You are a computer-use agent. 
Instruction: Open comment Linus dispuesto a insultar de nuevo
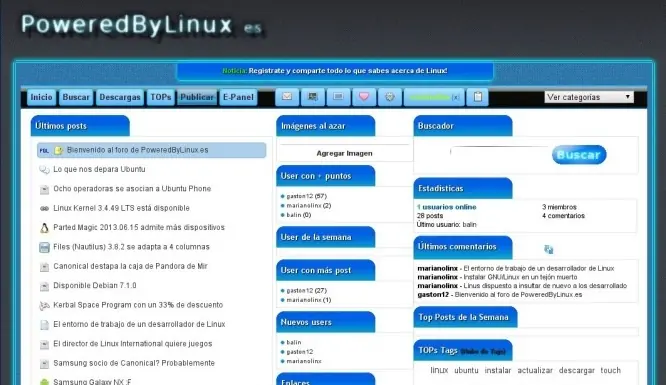click(x=545, y=286)
